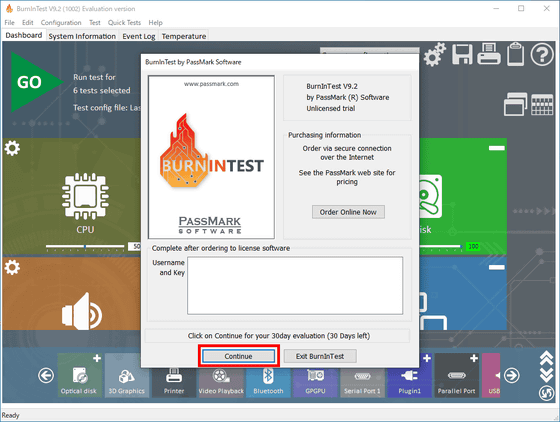Open test preferences gears icon
The width and height of the screenshot is (560, 422).
[435, 55]
